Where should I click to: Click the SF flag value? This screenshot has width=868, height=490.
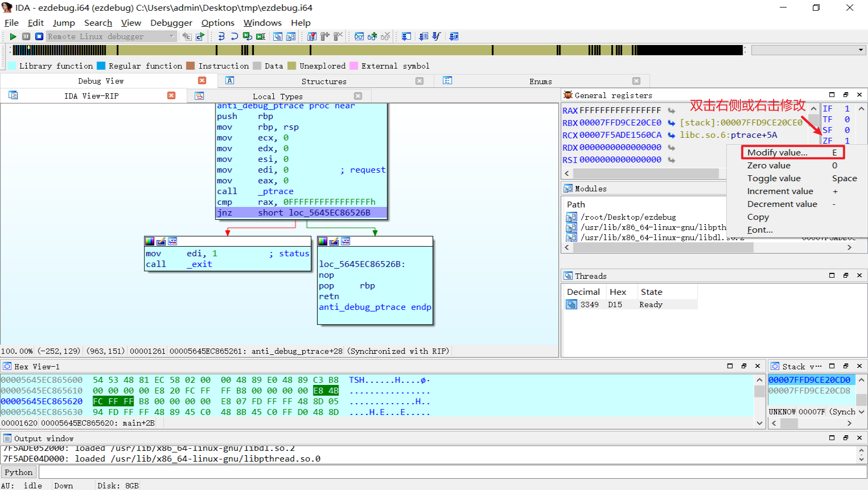click(847, 130)
